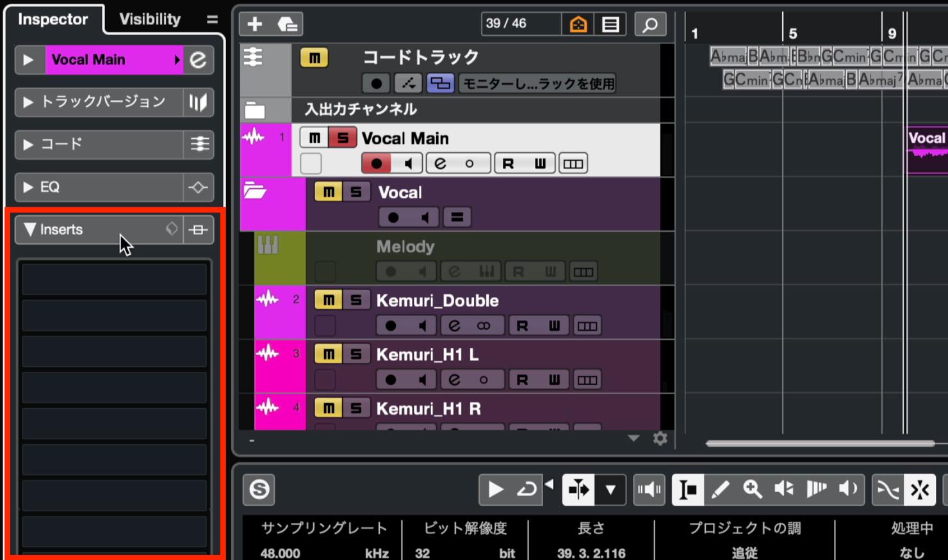Viewport: 948px width, 560px height.
Task: Click the first empty insert slot
Action: click(114, 279)
